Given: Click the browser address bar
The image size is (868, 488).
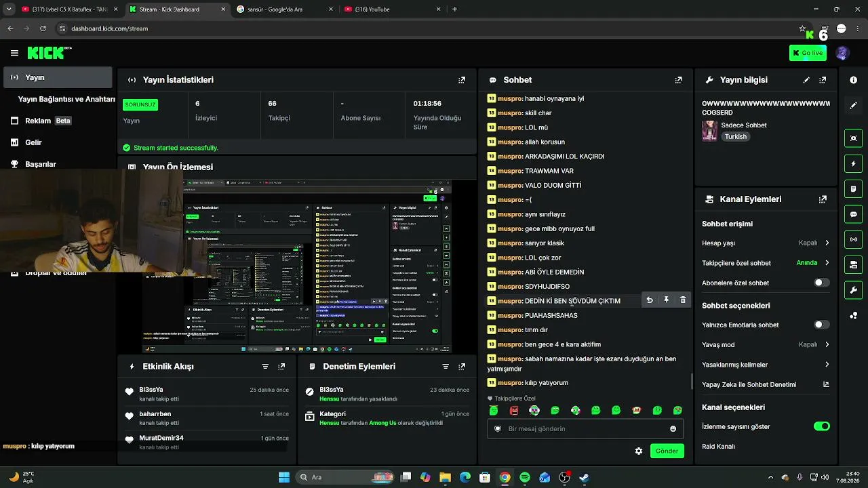Looking at the screenshot, I should tap(427, 28).
